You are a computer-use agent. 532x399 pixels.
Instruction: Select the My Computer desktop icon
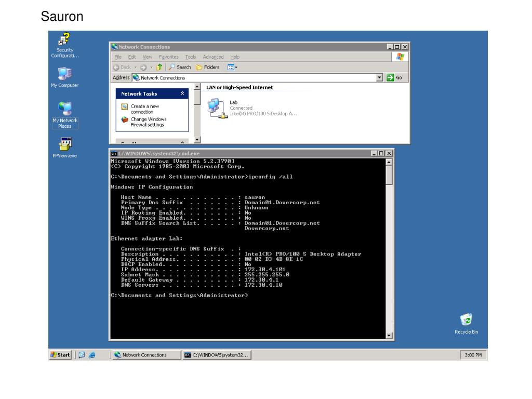point(64,77)
